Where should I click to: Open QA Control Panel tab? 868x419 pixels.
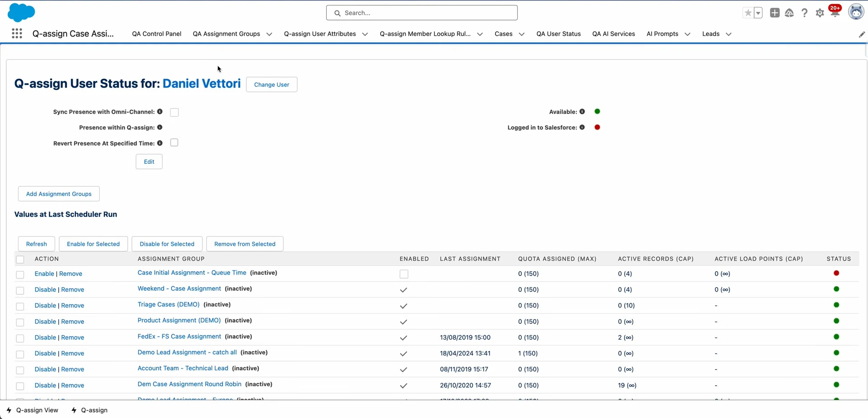156,34
